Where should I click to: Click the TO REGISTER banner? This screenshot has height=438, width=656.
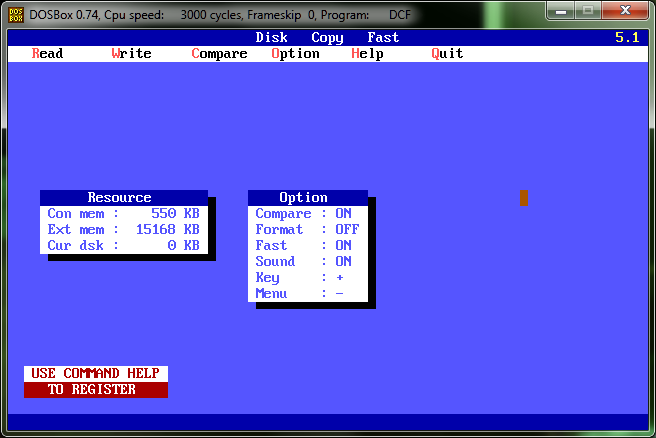pyautogui.click(x=95, y=390)
